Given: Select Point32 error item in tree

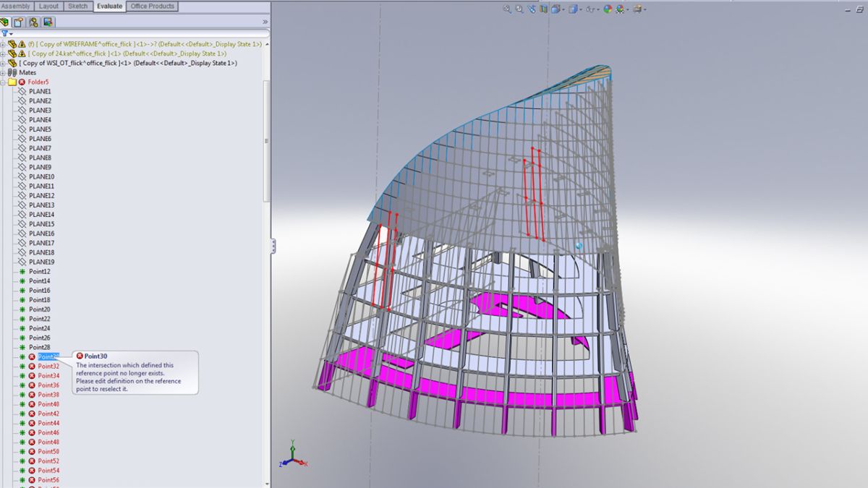Looking at the screenshot, I should [48, 367].
